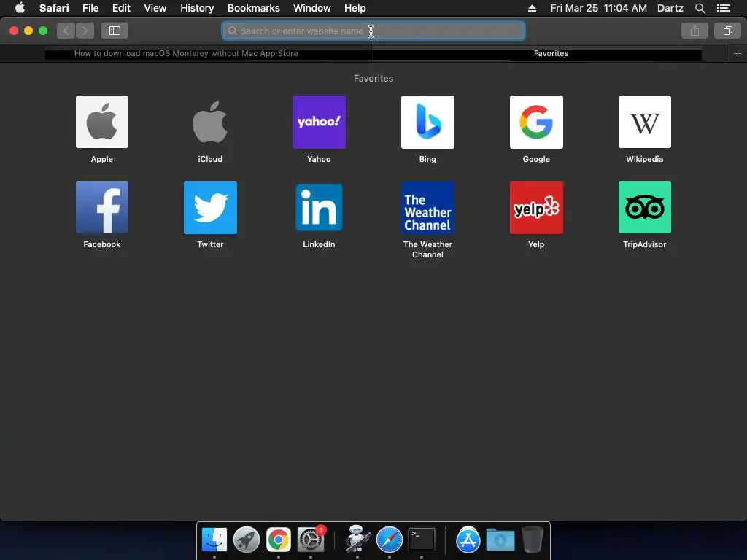Open the Wikipedia favorite tile
Viewport: 747px width, 560px height.
(645, 122)
